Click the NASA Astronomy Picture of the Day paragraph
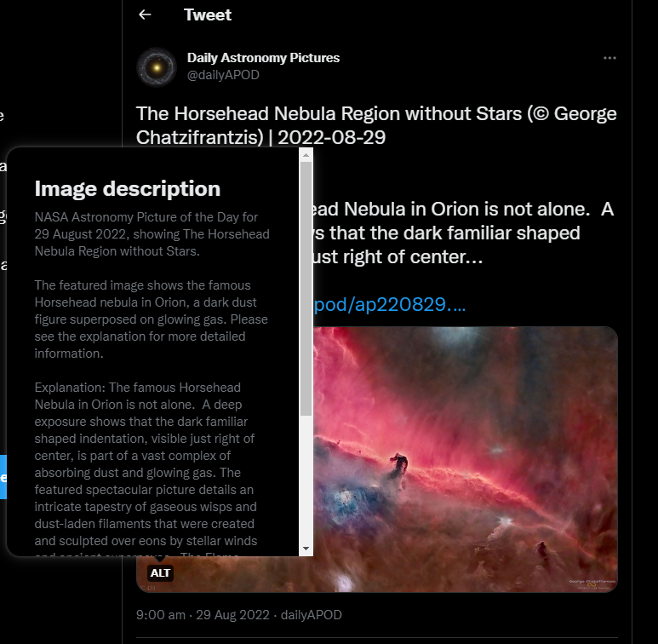This screenshot has height=644, width=658. pos(152,234)
